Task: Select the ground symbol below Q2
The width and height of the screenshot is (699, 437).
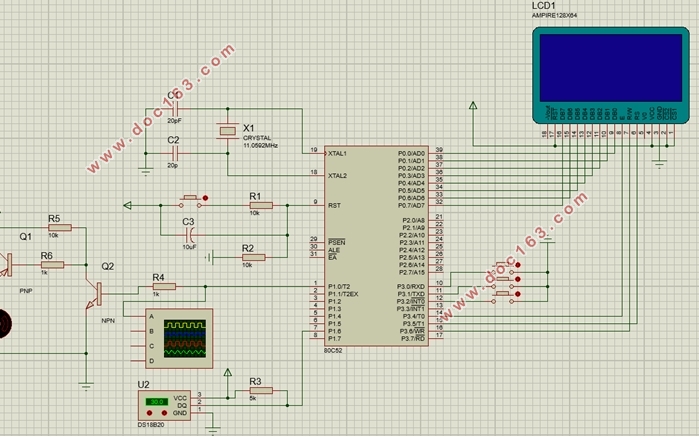Action: (86, 386)
